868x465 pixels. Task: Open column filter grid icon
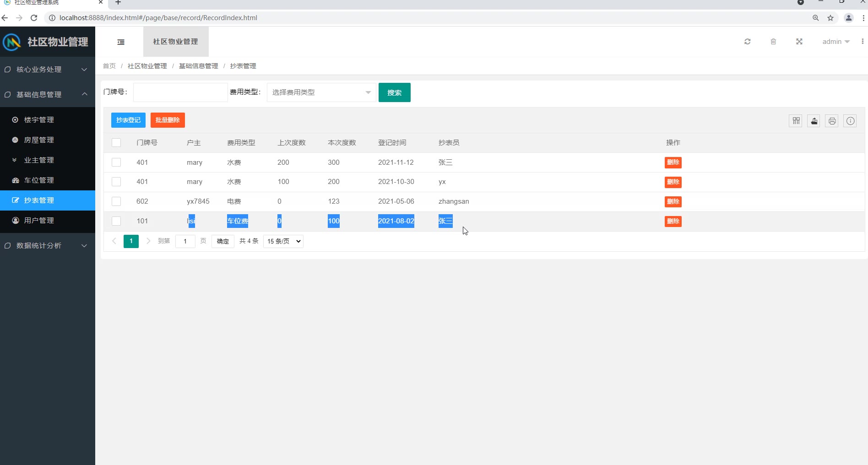click(796, 121)
